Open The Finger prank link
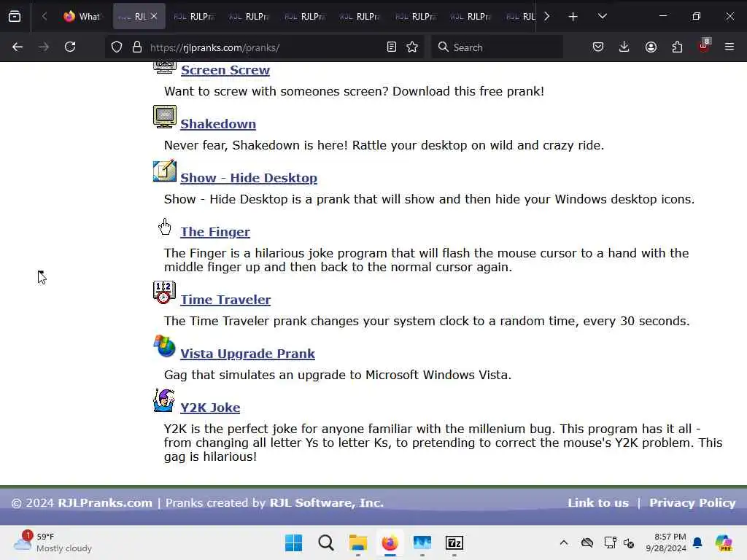 [x=215, y=232]
